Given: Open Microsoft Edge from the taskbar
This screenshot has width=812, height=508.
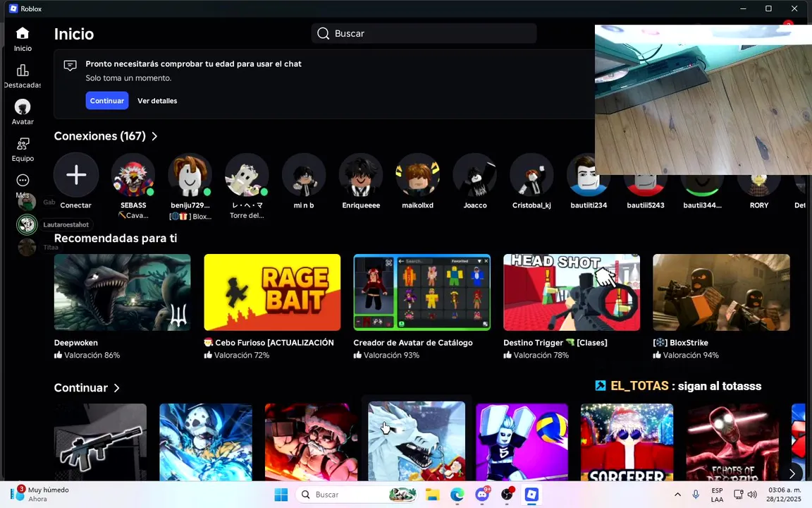Looking at the screenshot, I should pos(457,495).
